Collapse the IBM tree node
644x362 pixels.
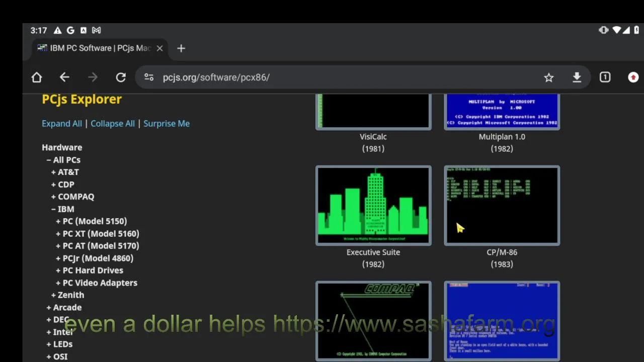(62, 209)
